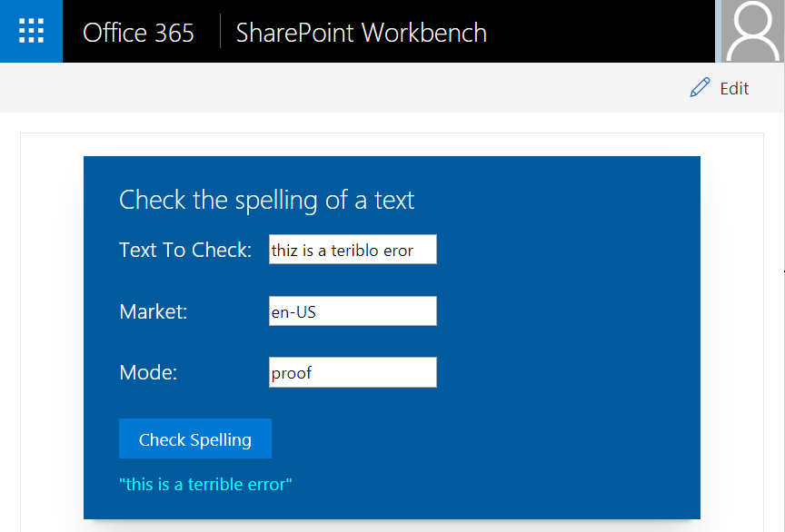Click the SharePoint Workbench title

point(361,33)
